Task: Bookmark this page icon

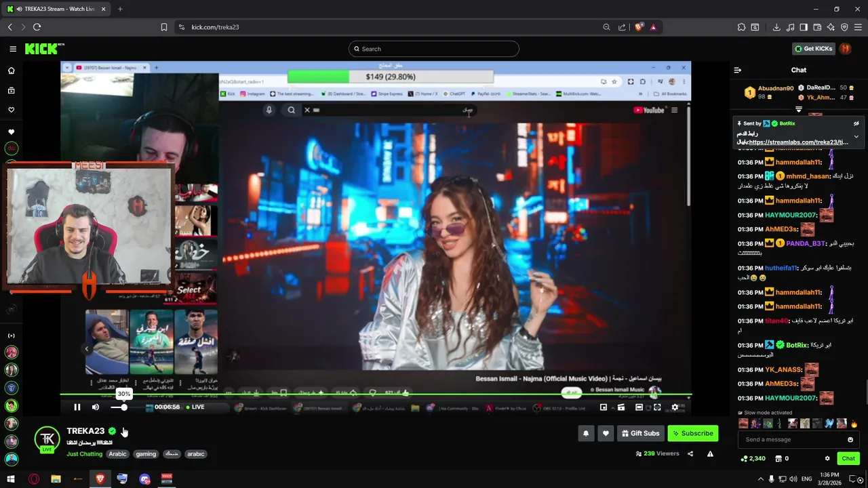Action: coord(164,27)
